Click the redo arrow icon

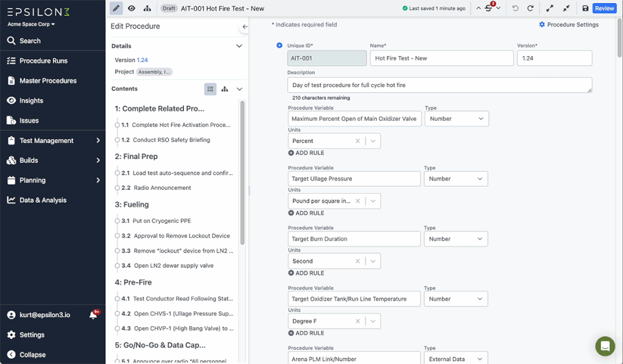click(x=530, y=8)
